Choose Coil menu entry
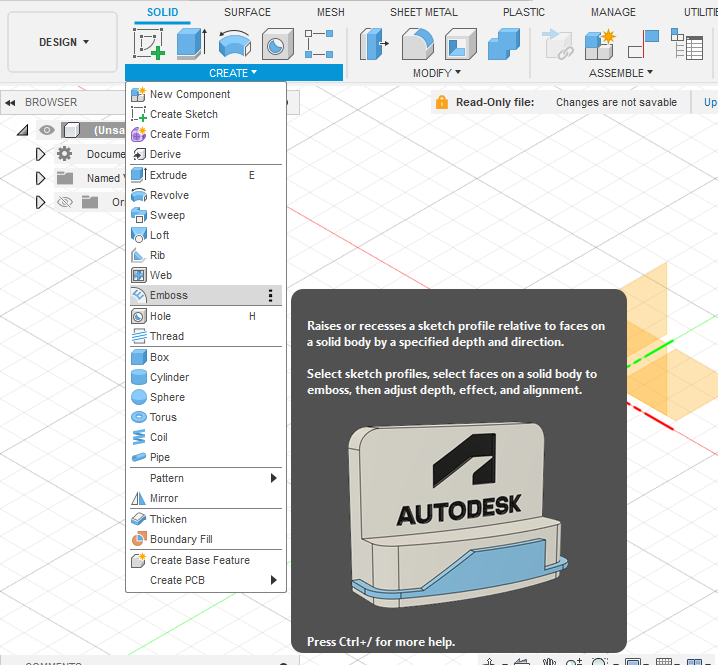Image resolution: width=718 pixels, height=665 pixels. 206,437
